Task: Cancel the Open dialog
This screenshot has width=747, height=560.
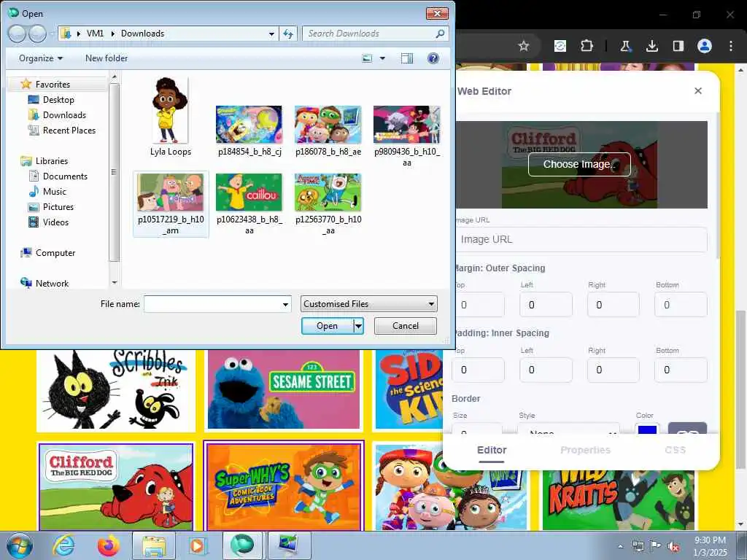Action: coord(406,326)
